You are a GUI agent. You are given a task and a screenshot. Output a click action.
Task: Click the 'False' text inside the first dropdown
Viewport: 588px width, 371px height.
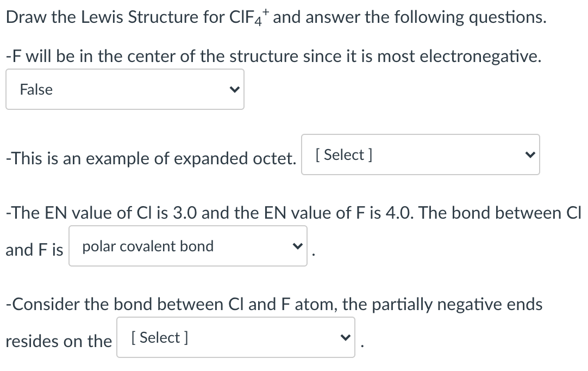(x=36, y=89)
